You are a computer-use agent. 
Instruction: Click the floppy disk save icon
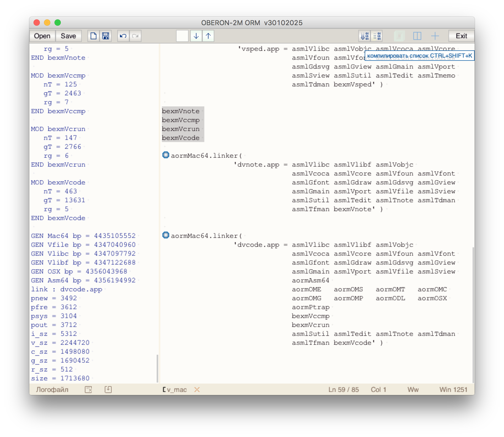pyautogui.click(x=106, y=36)
